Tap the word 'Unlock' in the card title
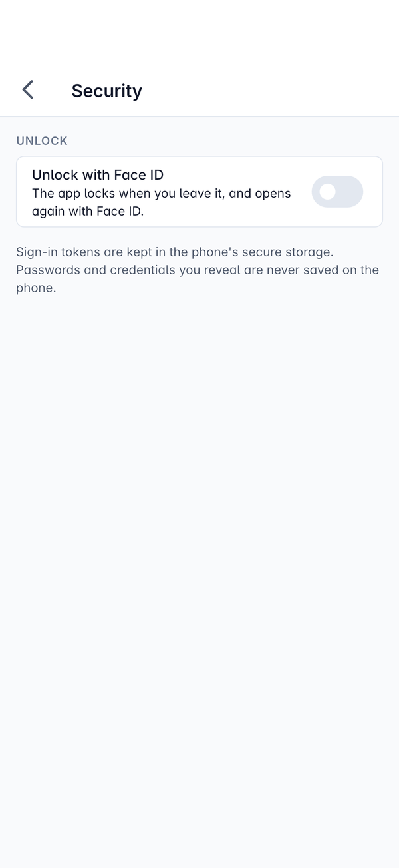The image size is (399, 868). pos(54,175)
